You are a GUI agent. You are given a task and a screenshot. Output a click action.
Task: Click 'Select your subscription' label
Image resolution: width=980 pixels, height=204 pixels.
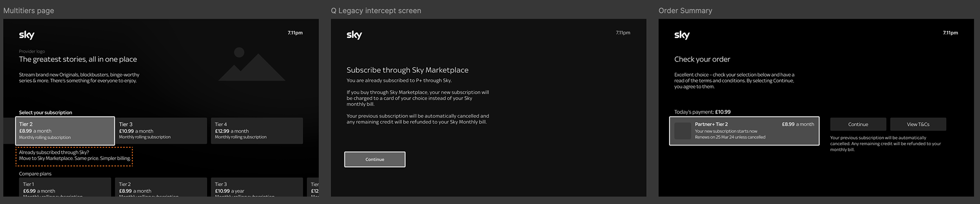coord(45,112)
